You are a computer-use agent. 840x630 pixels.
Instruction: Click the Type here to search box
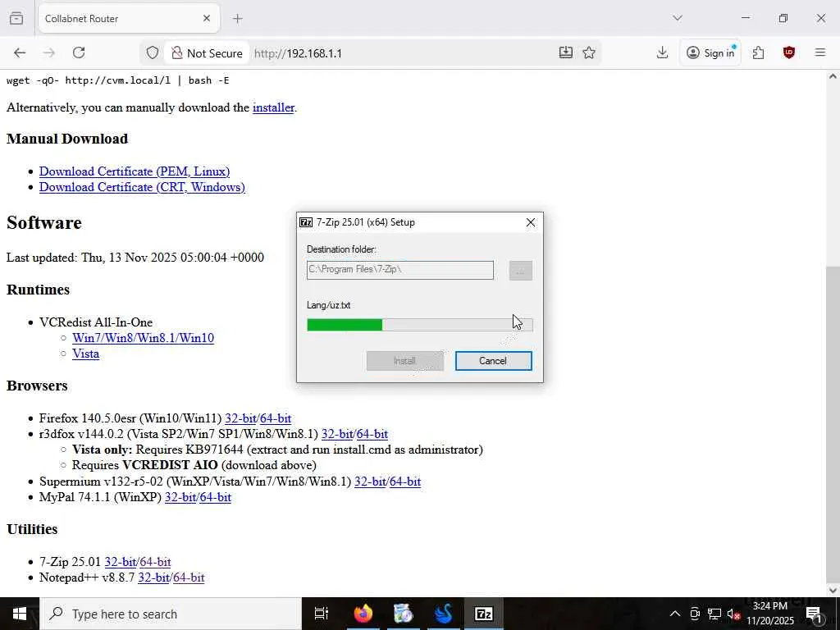click(x=171, y=614)
